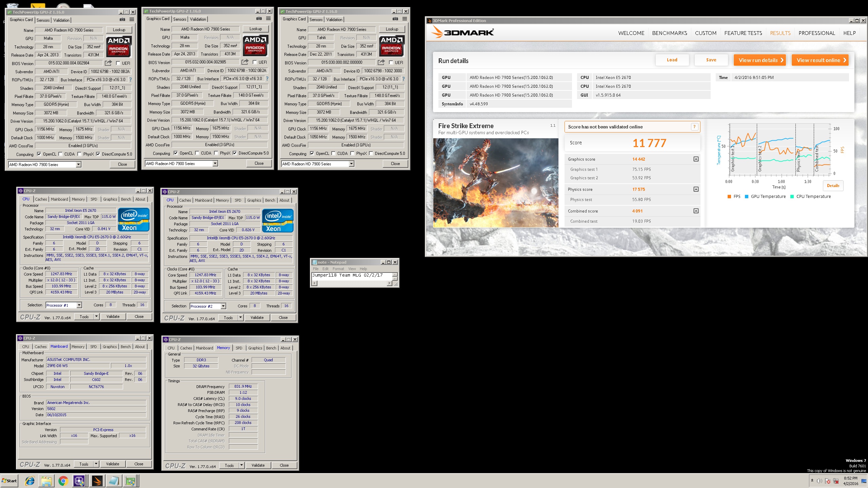Open the Selection dropdown showing Processor #2

point(223,306)
